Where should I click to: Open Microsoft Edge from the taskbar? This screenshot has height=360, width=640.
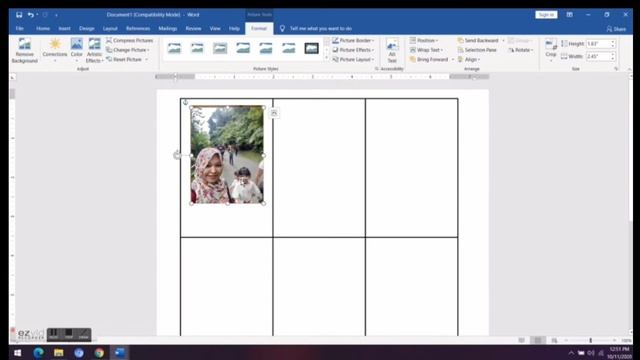click(38, 353)
